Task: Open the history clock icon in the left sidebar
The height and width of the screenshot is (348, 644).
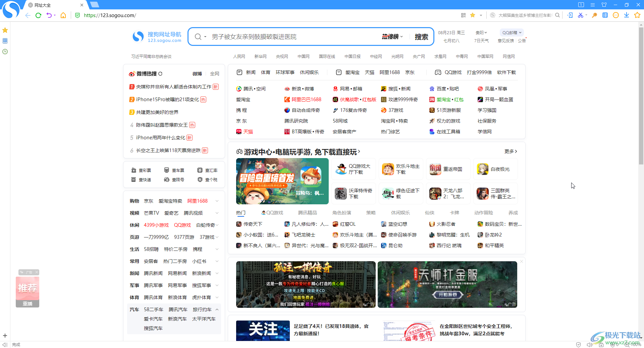Action: pos(5,52)
